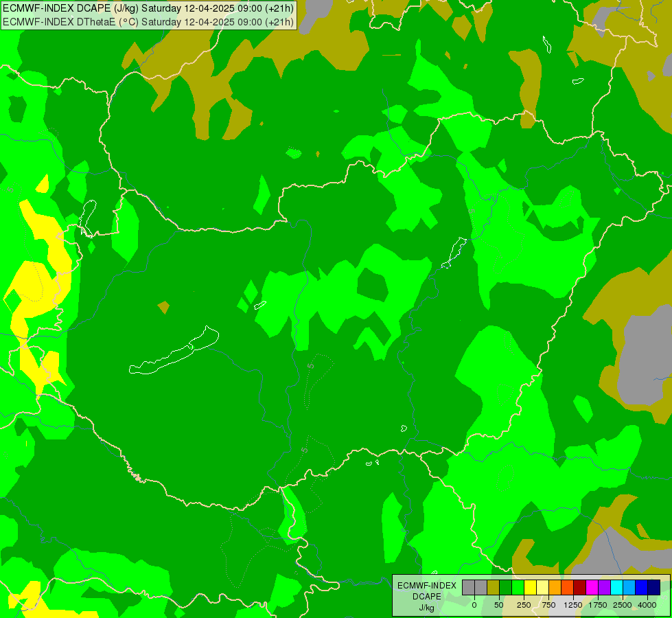672x618 pixels.
Task: Click the olive legend color swatch
Action: [x=494, y=587]
